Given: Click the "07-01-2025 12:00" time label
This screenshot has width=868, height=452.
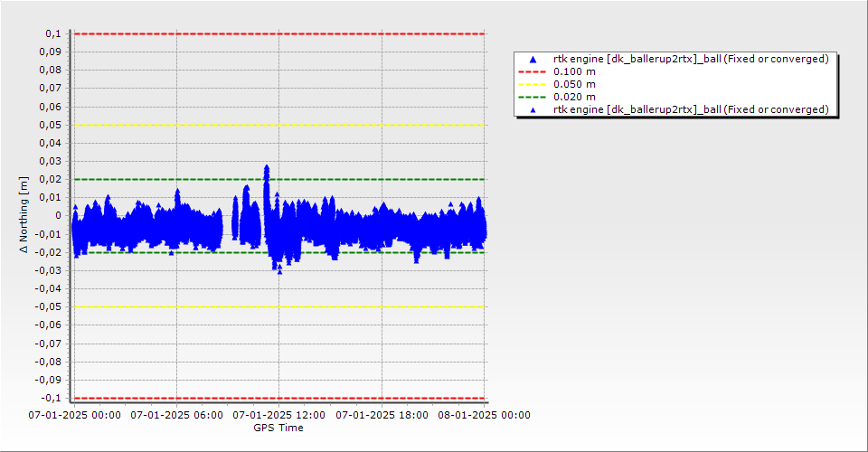Looking at the screenshot, I should click(x=279, y=415).
